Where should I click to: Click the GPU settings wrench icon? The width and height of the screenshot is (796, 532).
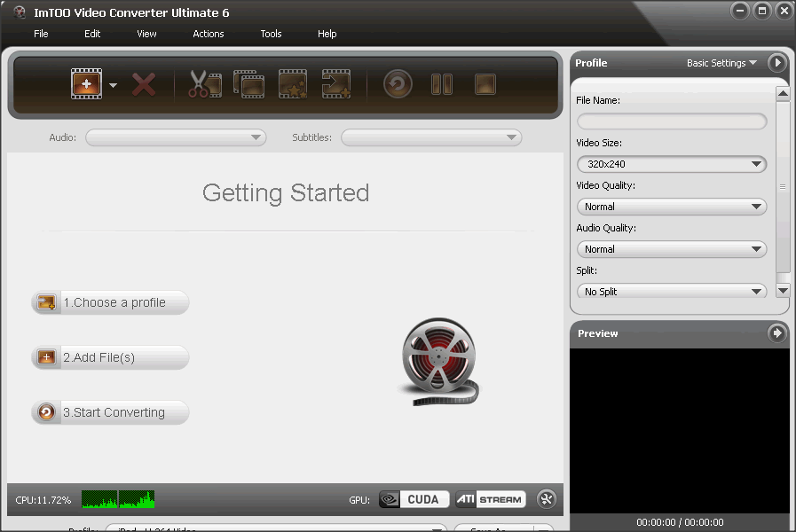tap(547, 499)
